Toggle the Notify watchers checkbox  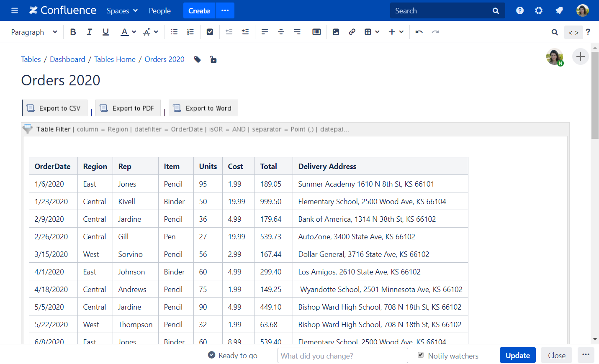[421, 355]
